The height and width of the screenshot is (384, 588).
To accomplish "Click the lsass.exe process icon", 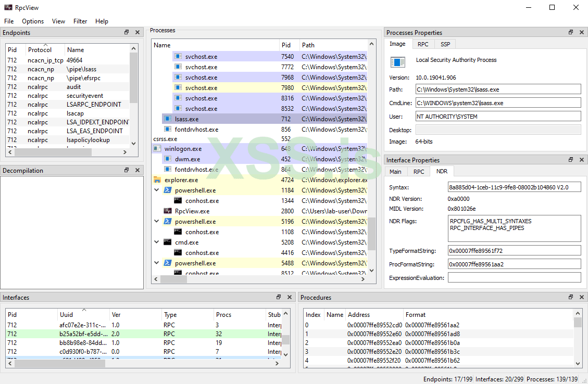I will [168, 119].
